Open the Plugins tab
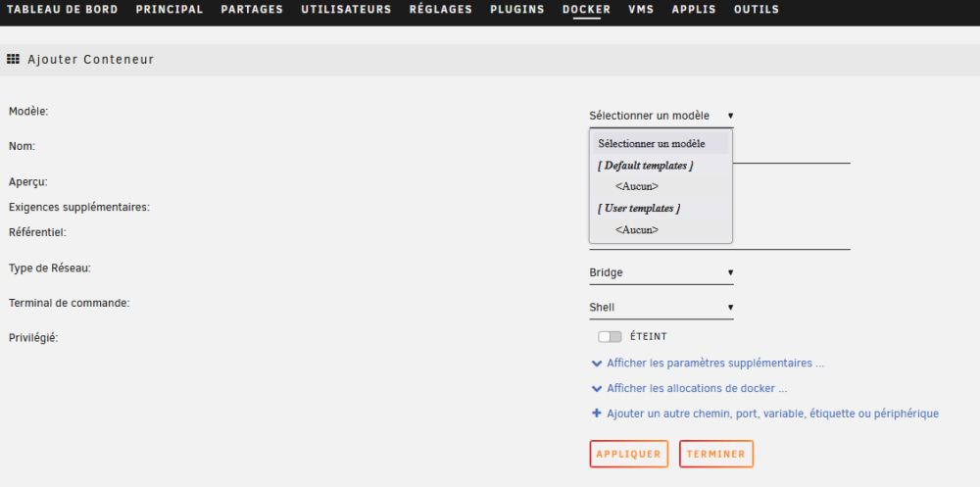This screenshot has height=487, width=980. [x=517, y=10]
